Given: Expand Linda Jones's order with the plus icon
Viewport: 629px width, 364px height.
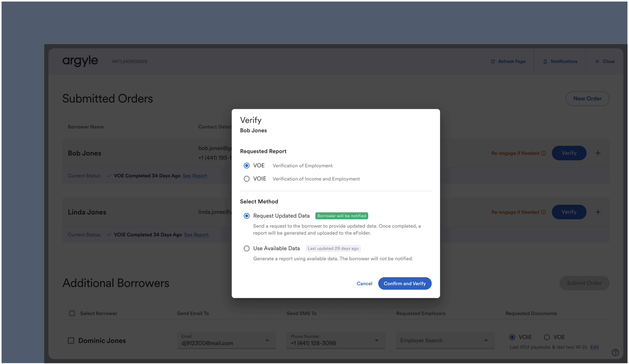Looking at the screenshot, I should 598,212.
